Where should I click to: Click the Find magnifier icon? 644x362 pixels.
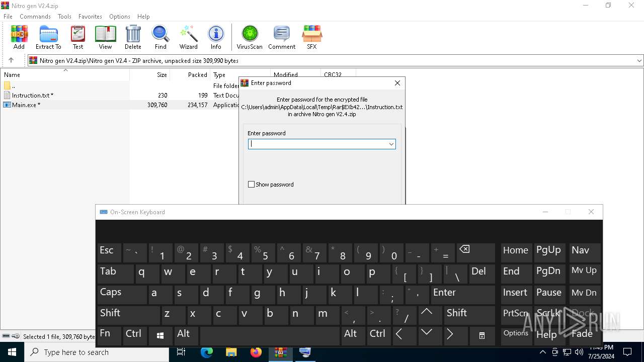[x=160, y=37]
